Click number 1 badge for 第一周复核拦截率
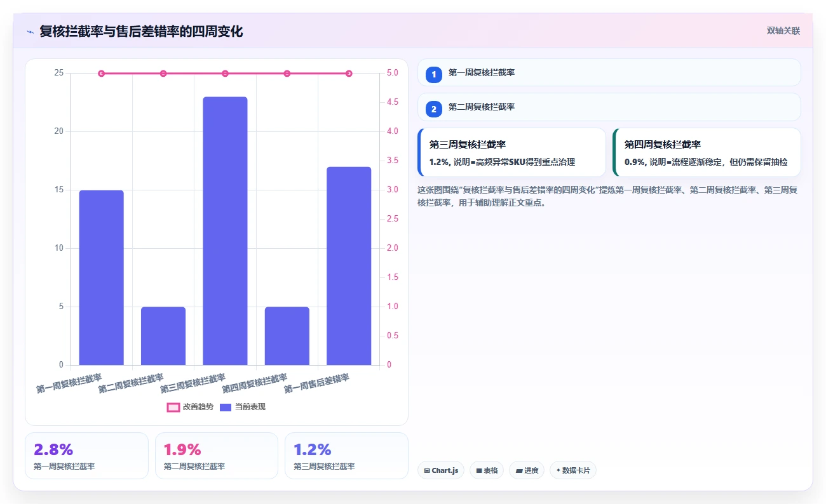This screenshot has width=826, height=504. (434, 74)
